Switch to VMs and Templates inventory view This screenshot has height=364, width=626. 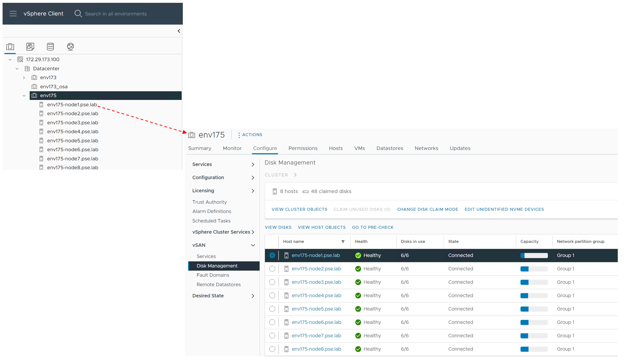30,47
